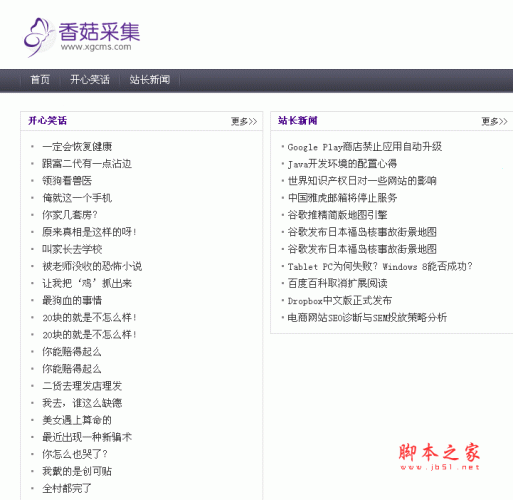Open news 中国雅虎邮箱将停止服务

click(x=342, y=198)
